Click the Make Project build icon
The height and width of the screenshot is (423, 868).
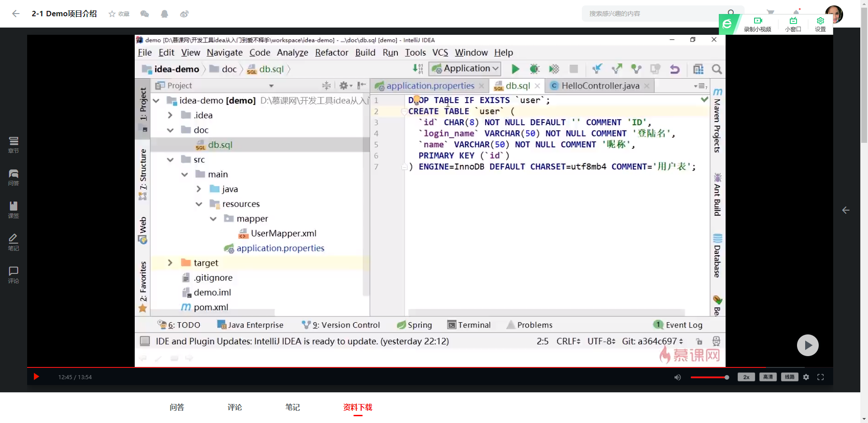click(x=418, y=69)
